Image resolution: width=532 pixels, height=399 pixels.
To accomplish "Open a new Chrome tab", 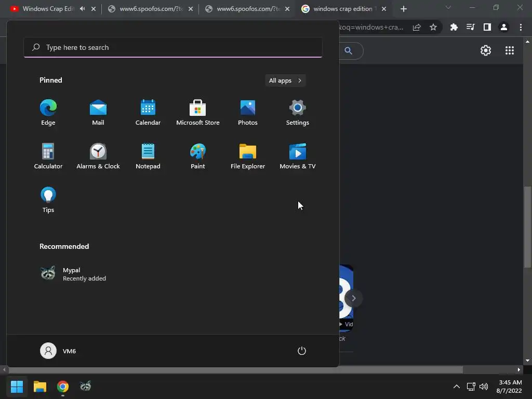I will [x=403, y=9].
